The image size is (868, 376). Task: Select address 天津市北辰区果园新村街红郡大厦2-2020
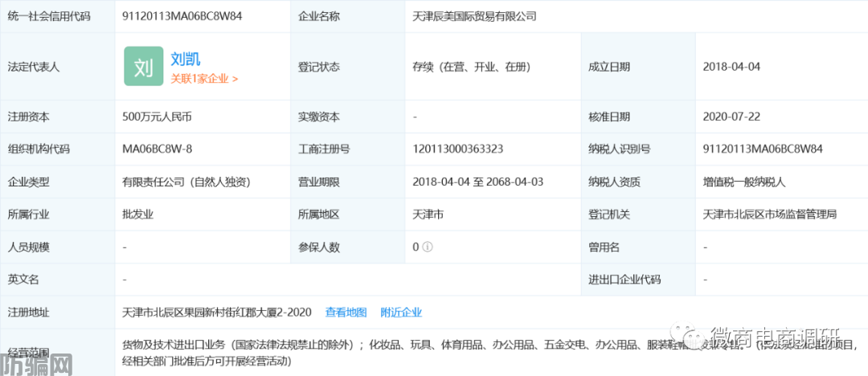tap(217, 313)
